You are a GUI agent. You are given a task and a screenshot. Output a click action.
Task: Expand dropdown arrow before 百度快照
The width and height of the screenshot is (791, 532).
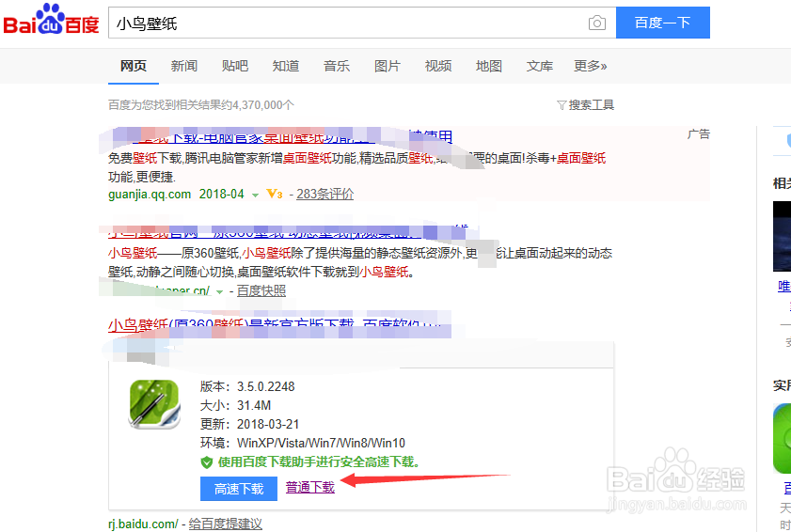219,292
